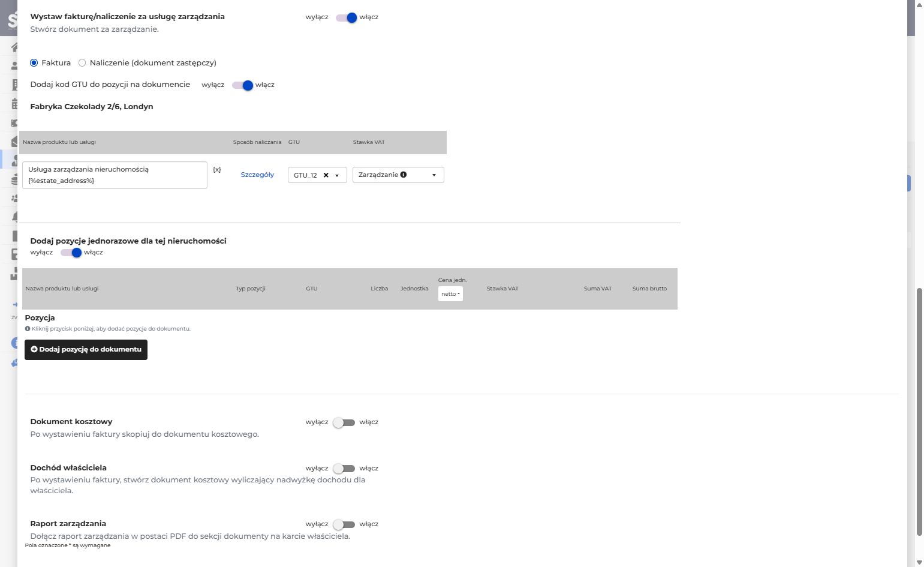Click the 'Pola oznaczone * są wymagane' note

(x=68, y=545)
